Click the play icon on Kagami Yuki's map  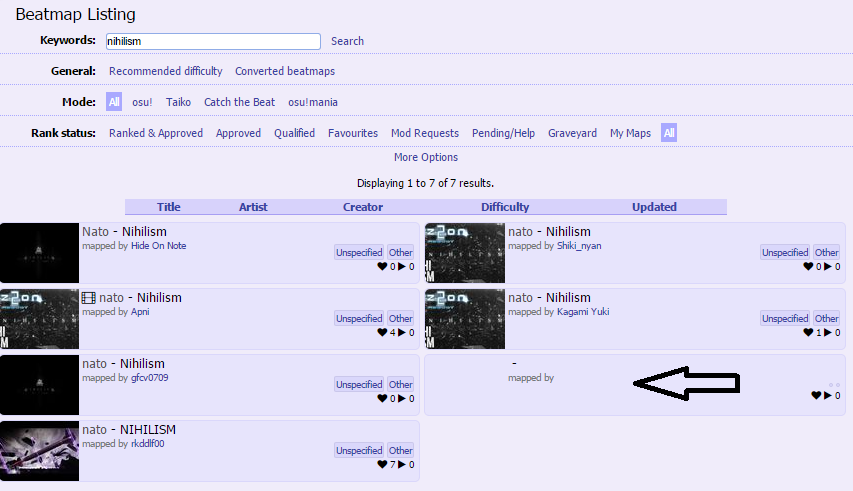coord(828,332)
